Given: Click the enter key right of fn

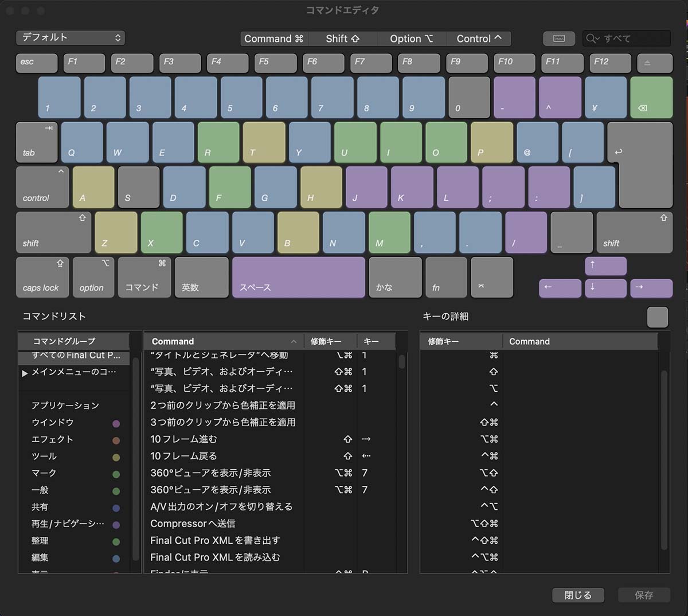Looking at the screenshot, I should click(x=492, y=278).
